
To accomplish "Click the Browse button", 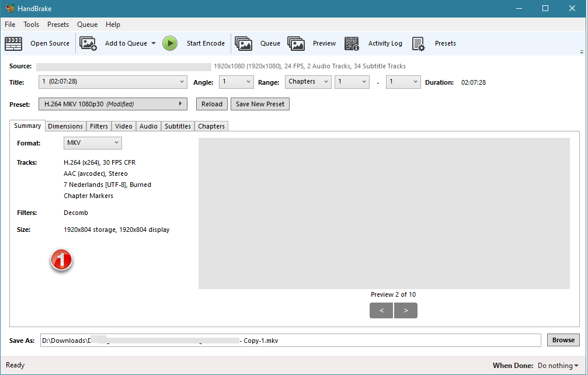I will tap(563, 340).
